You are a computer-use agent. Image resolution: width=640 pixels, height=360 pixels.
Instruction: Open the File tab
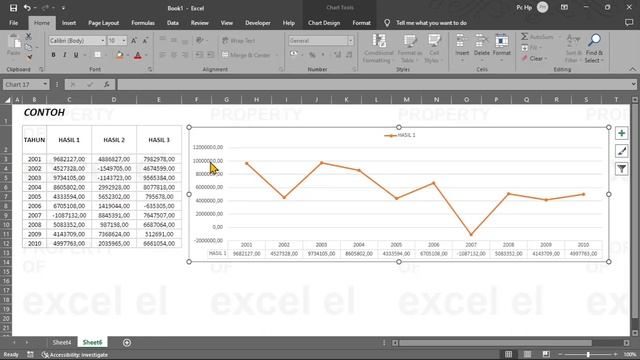tap(13, 23)
